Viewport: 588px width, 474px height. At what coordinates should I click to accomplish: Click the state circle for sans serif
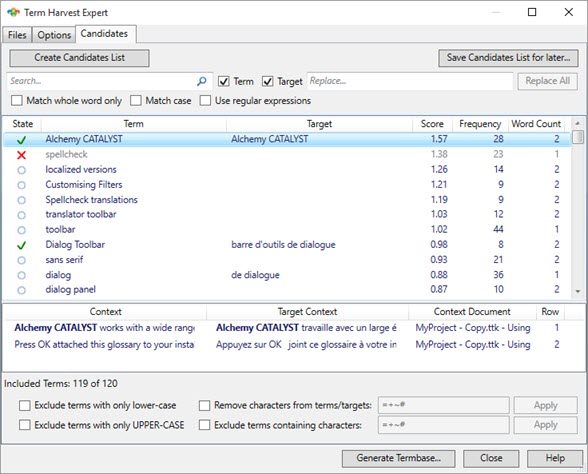[21, 260]
